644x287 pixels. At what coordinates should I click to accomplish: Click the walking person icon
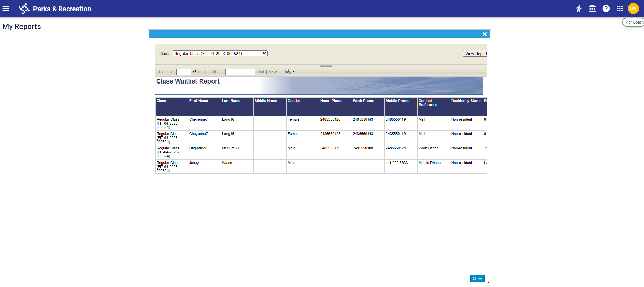pyautogui.click(x=579, y=9)
